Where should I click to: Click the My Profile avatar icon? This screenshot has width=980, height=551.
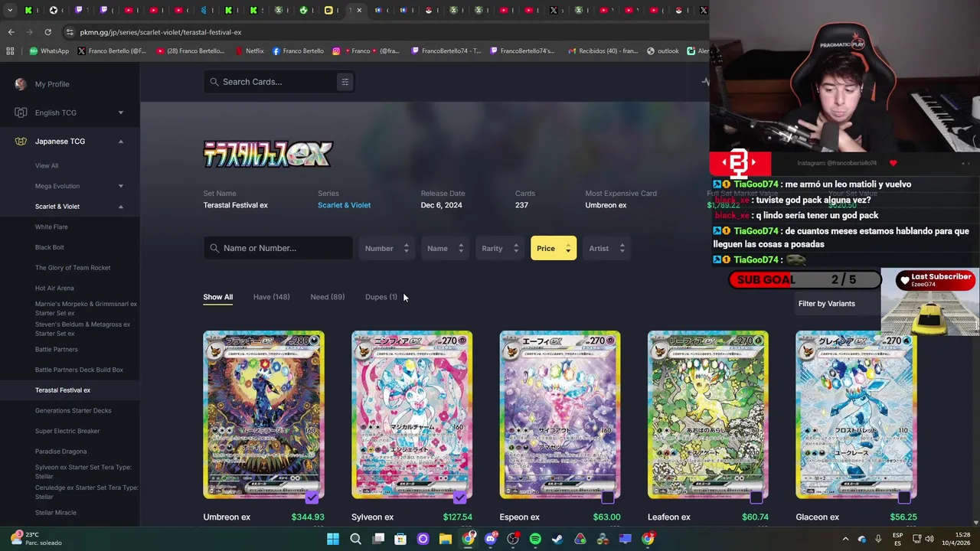(x=21, y=84)
